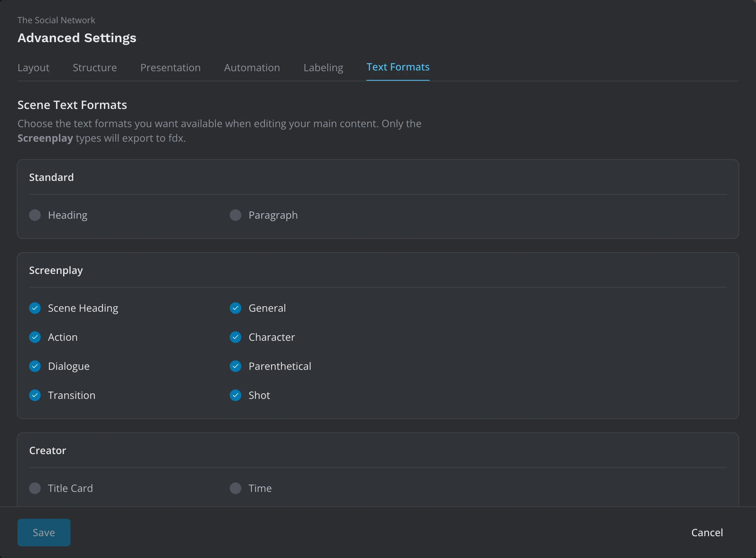Enable the Title Card format
The height and width of the screenshot is (558, 756).
[35, 488]
